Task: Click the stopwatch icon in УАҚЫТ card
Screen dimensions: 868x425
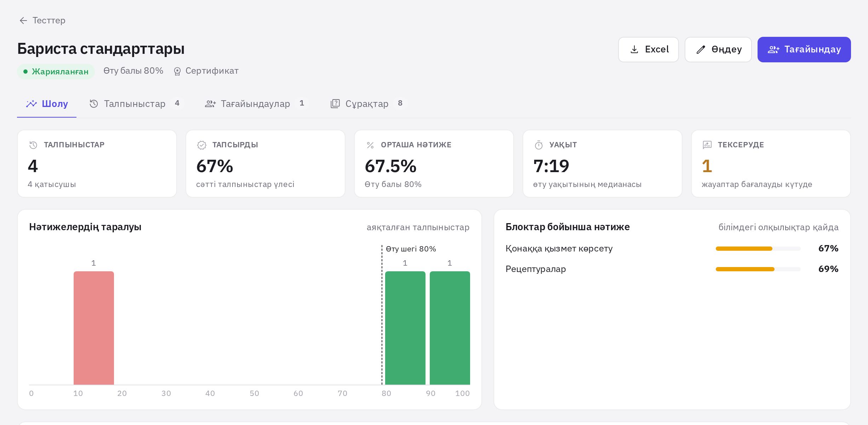Action: click(539, 145)
